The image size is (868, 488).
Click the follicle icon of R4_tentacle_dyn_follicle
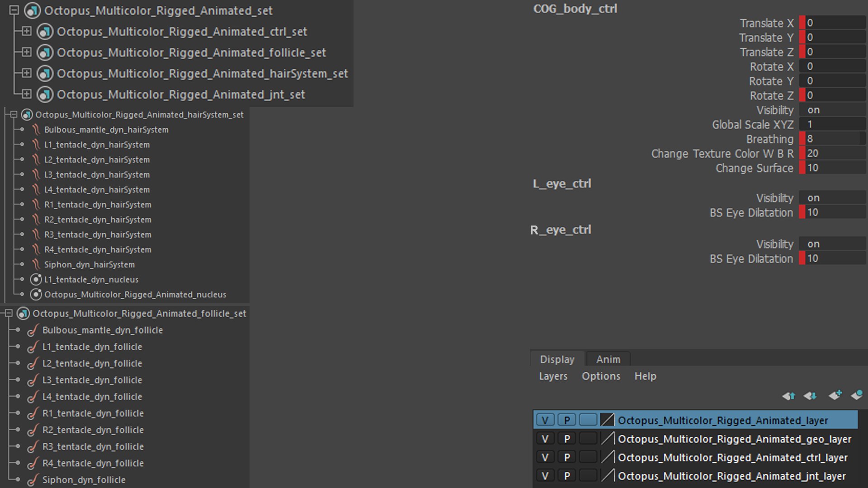(x=32, y=463)
